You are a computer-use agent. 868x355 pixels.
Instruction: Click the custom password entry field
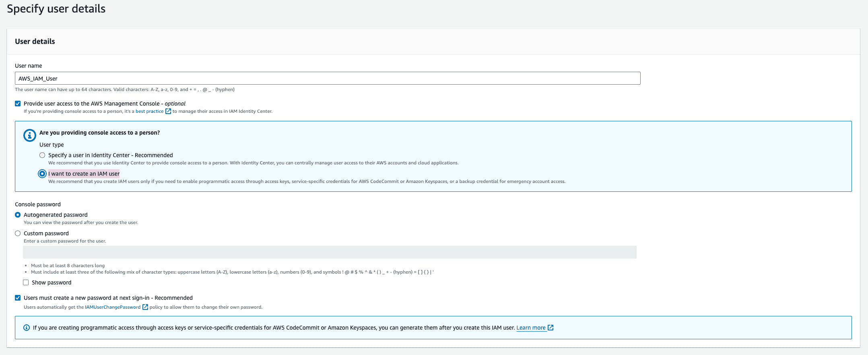(330, 252)
